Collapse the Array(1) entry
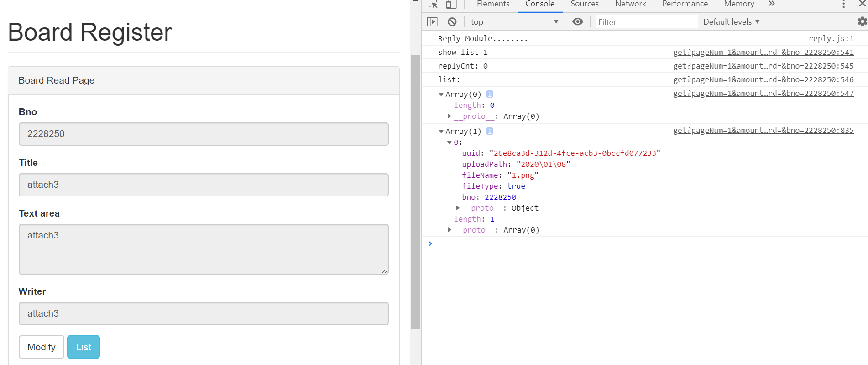The height and width of the screenshot is (365, 868). coord(441,132)
